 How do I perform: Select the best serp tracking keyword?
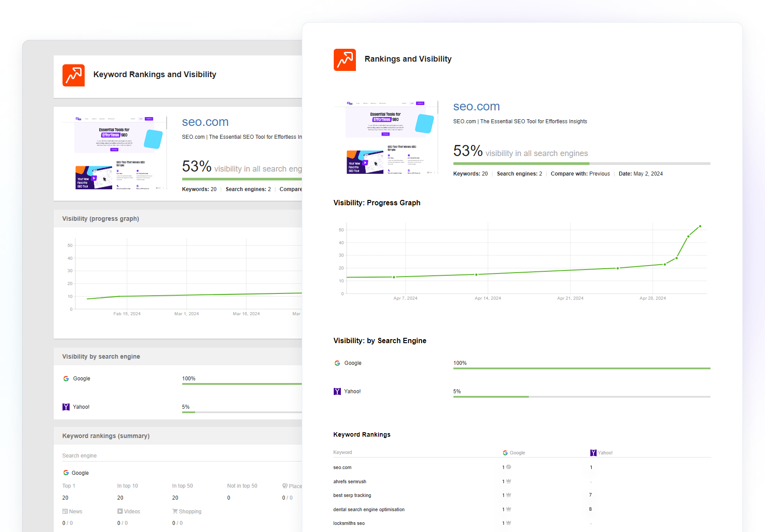click(352, 495)
